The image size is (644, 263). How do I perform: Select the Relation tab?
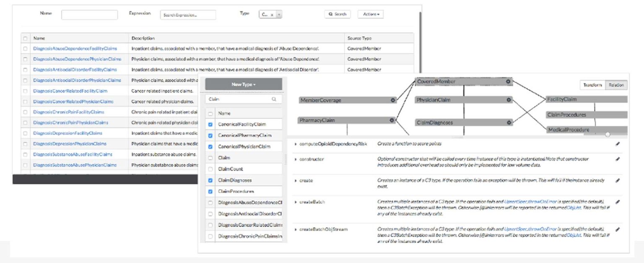616,85
